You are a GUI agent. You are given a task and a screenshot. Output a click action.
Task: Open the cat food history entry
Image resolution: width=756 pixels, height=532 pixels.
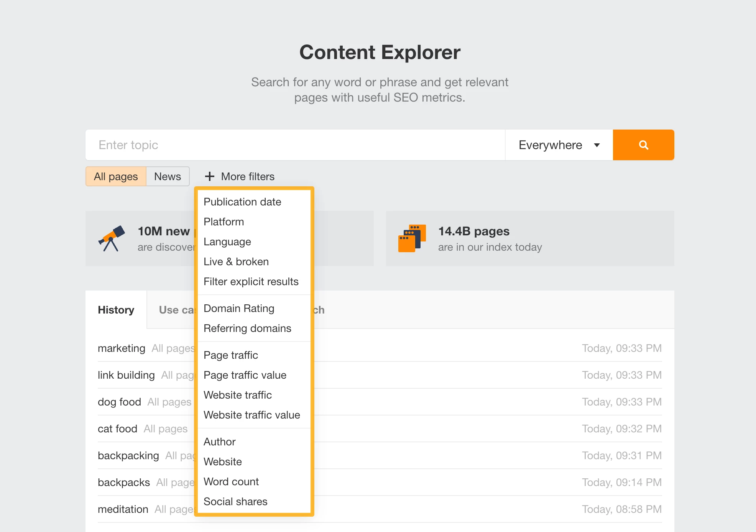coord(117,429)
